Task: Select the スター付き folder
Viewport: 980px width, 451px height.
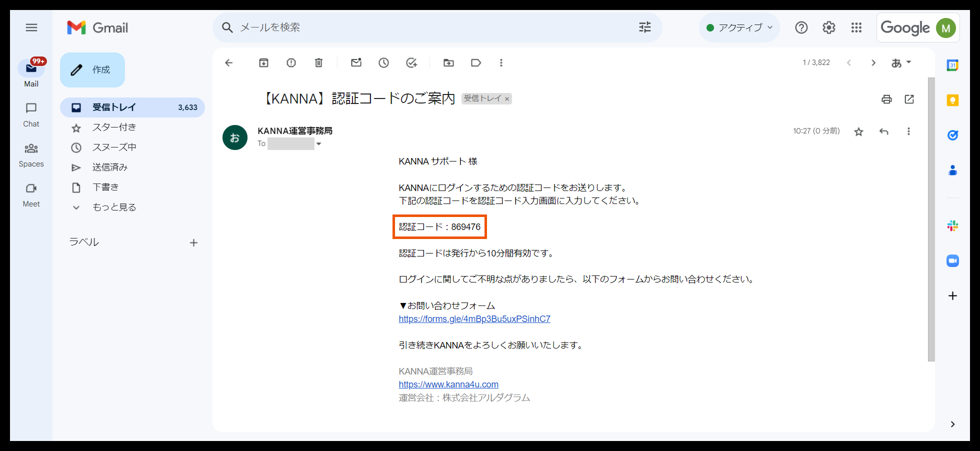Action: [x=132, y=127]
